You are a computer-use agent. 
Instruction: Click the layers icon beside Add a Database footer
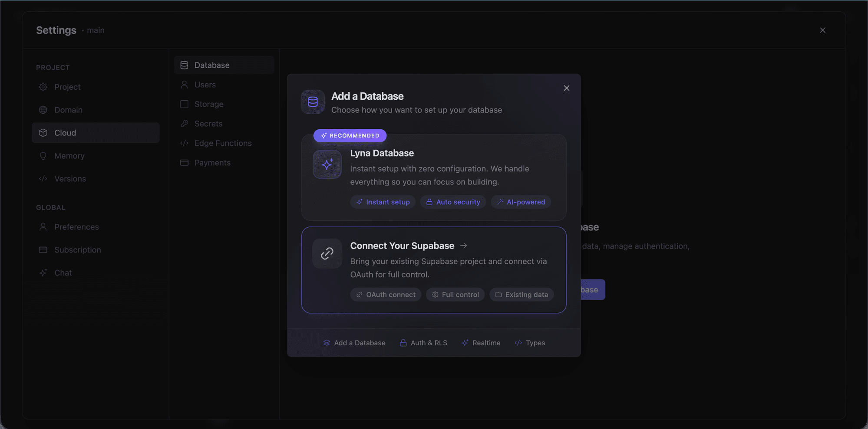(327, 343)
